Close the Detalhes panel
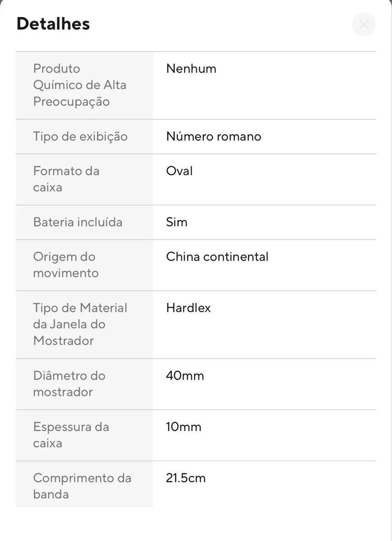The height and width of the screenshot is (541, 392). pyautogui.click(x=364, y=25)
